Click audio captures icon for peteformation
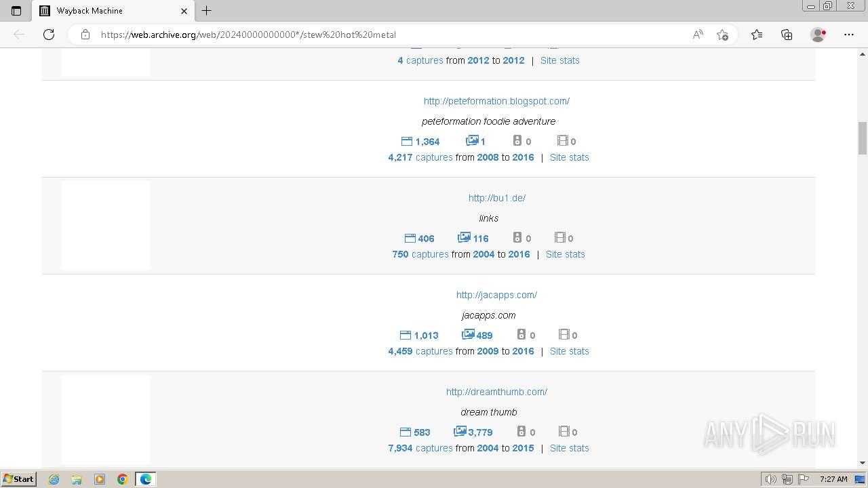 point(517,141)
